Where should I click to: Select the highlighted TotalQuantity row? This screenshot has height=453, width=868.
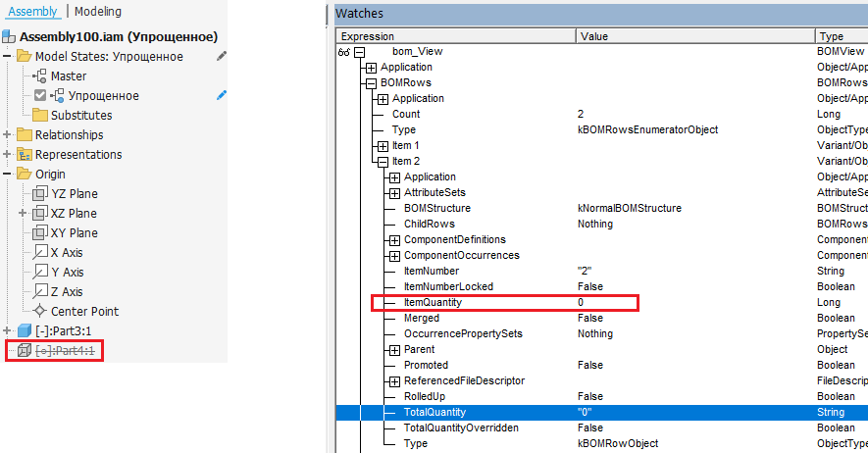602,412
